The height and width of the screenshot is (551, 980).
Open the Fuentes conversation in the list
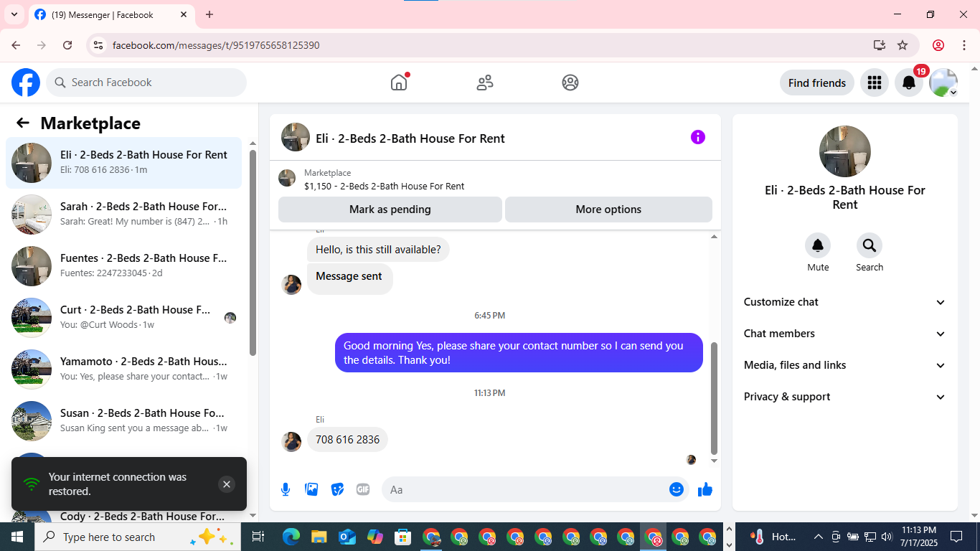point(123,266)
